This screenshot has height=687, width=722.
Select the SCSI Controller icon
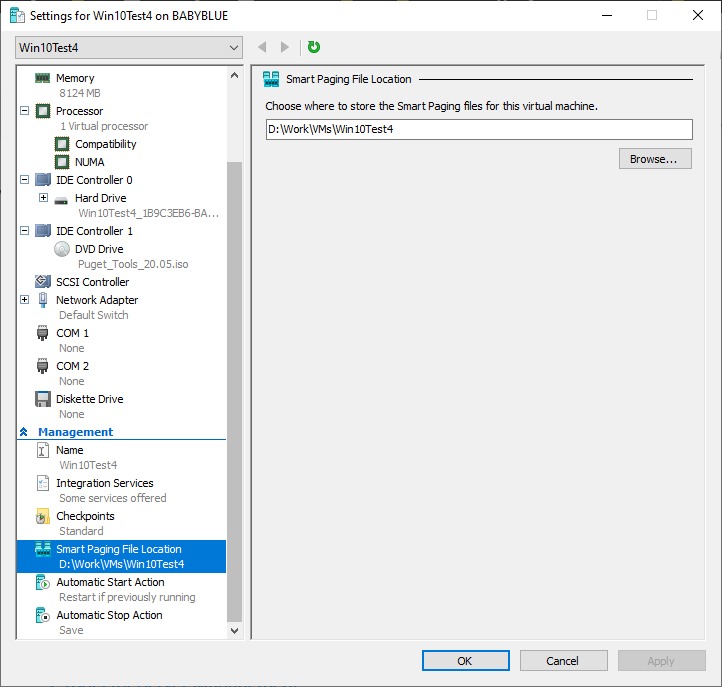[x=42, y=282]
